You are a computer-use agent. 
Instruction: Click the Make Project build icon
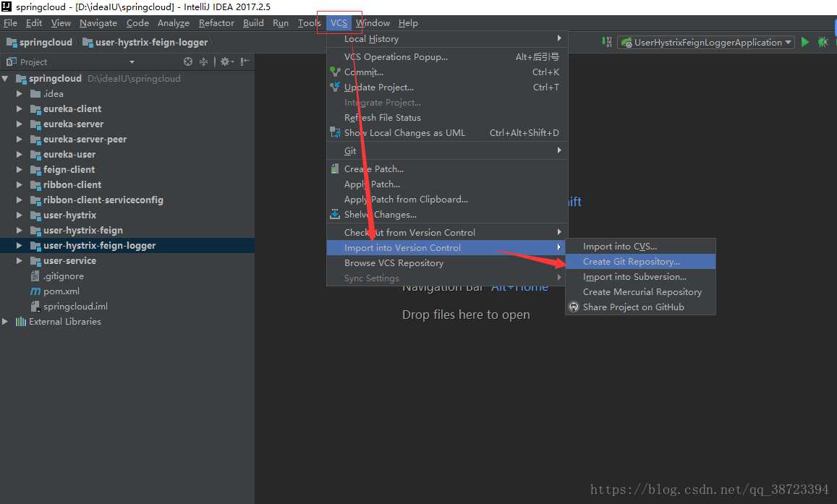tap(607, 42)
